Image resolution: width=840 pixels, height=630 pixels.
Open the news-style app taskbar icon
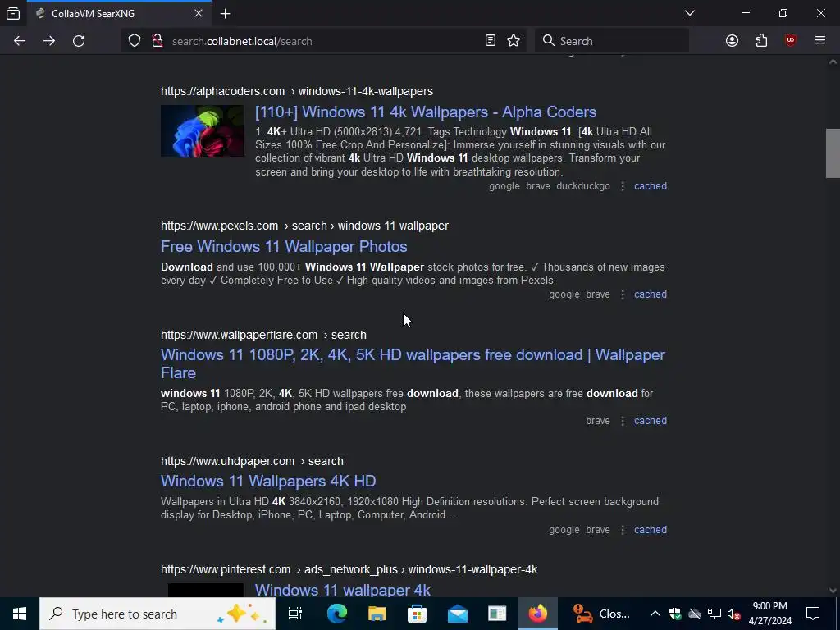tap(498, 614)
